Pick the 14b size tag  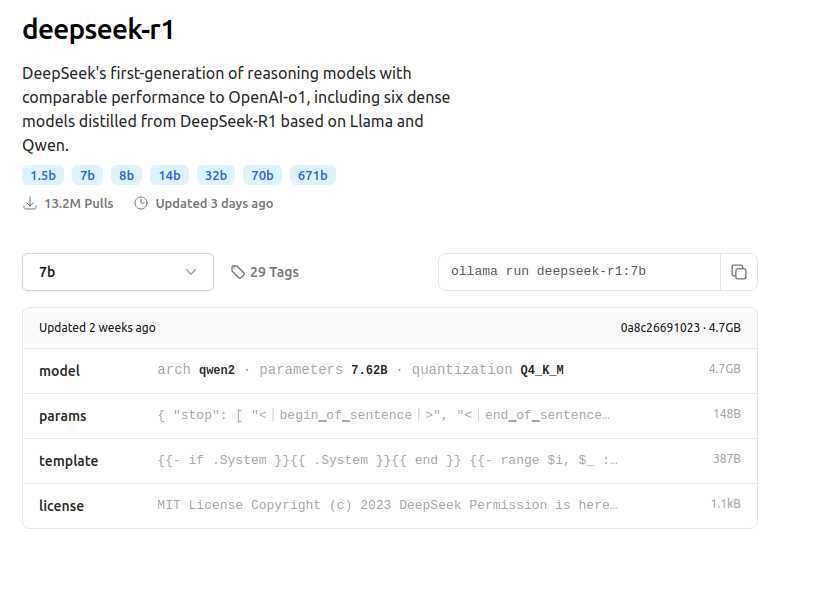coord(169,175)
